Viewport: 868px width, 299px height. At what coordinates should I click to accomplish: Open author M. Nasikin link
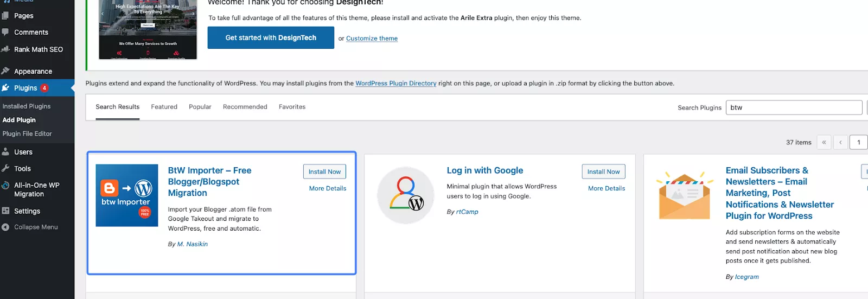193,244
